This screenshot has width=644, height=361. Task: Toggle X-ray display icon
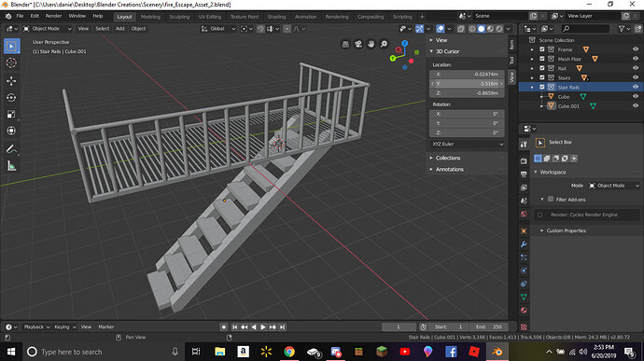pos(461,29)
